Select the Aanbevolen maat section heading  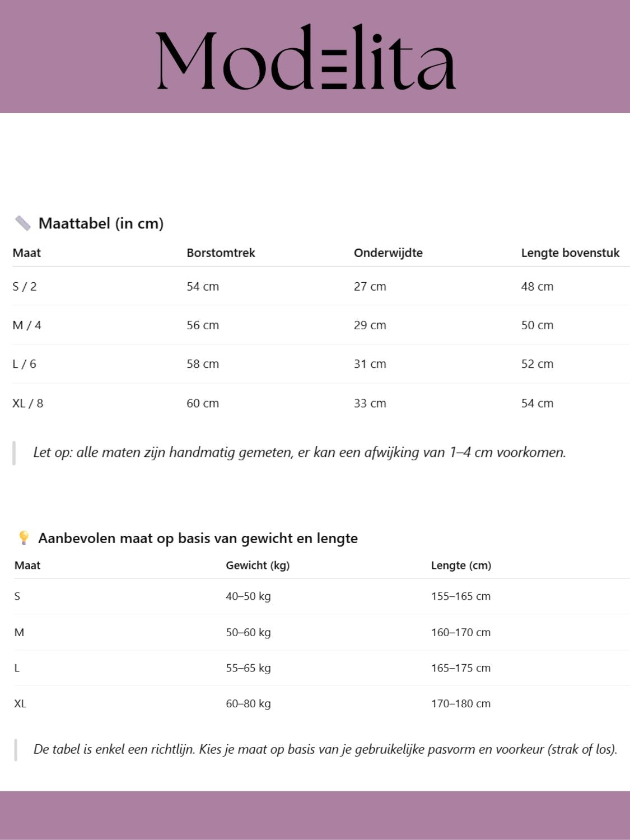click(x=198, y=538)
